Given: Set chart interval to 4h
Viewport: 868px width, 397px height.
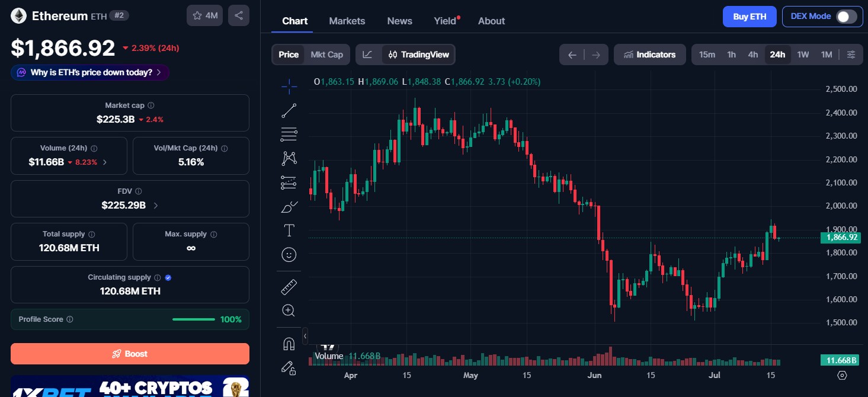Looking at the screenshot, I should tap(752, 55).
